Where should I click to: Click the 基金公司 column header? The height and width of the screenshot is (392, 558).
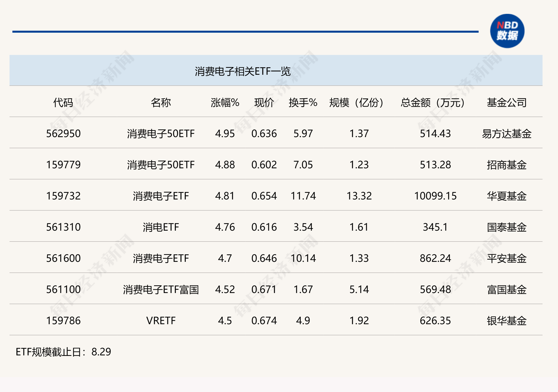506,102
